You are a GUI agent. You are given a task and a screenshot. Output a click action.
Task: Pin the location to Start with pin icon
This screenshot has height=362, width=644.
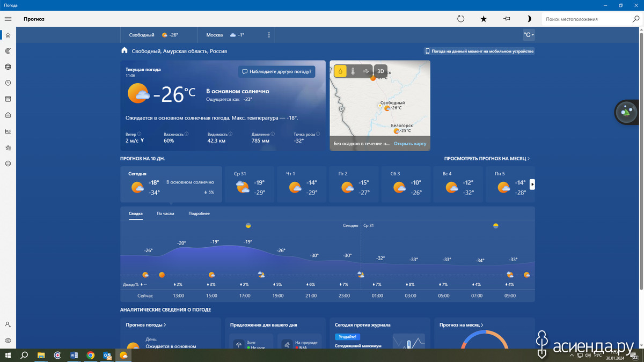click(507, 19)
